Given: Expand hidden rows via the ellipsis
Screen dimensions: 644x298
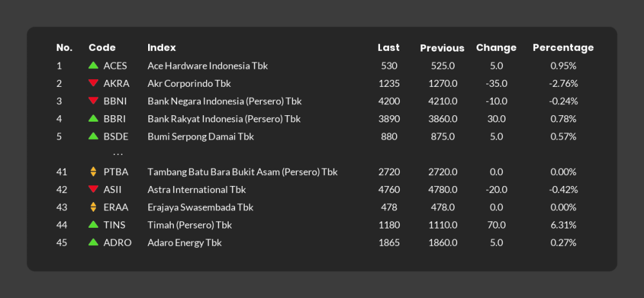Looking at the screenshot, I should point(118,154).
